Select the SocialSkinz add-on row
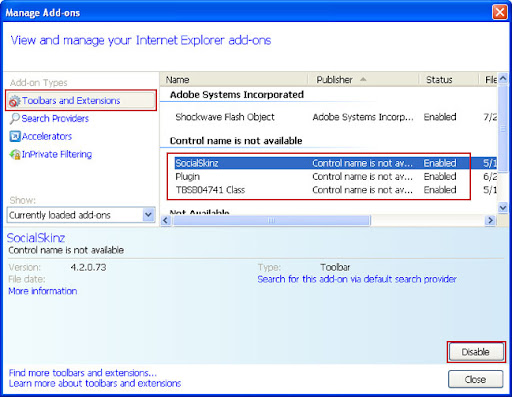This screenshot has height=397, width=512. [x=336, y=163]
